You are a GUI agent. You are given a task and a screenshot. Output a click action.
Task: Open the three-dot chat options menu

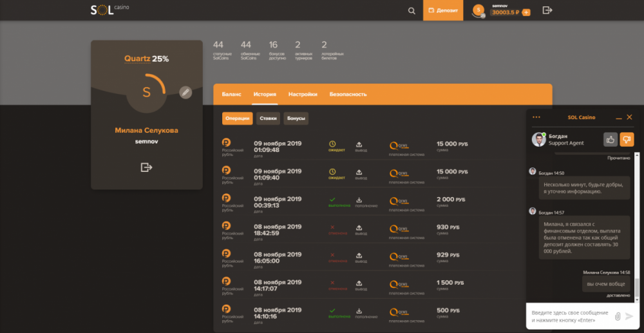pos(536,117)
